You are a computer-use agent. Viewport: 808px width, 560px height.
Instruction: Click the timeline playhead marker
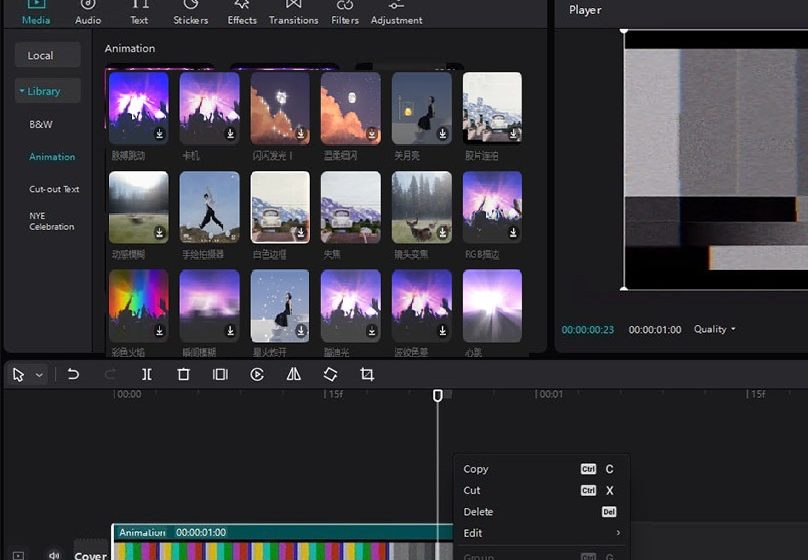[x=437, y=396]
